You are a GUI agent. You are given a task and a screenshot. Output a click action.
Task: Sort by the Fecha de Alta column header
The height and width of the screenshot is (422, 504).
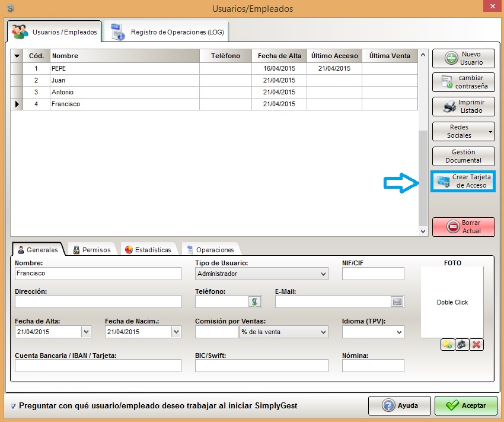[279, 56]
